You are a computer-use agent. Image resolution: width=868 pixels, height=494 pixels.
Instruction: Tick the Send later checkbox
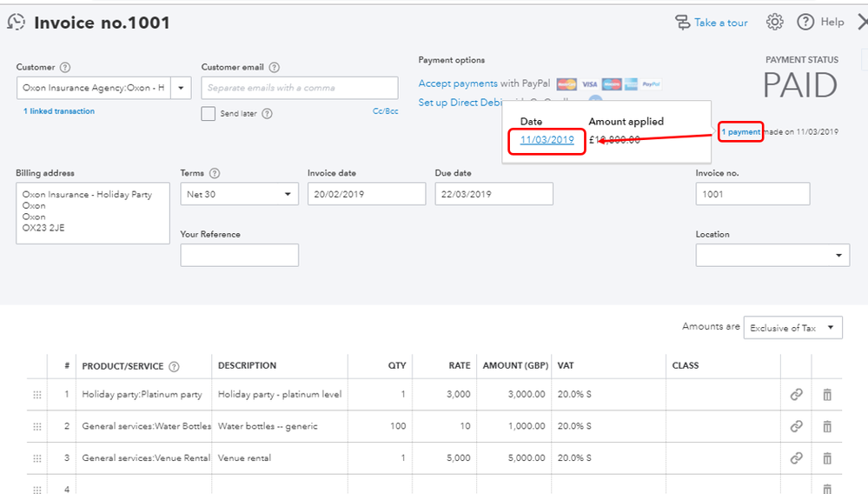[x=209, y=114]
